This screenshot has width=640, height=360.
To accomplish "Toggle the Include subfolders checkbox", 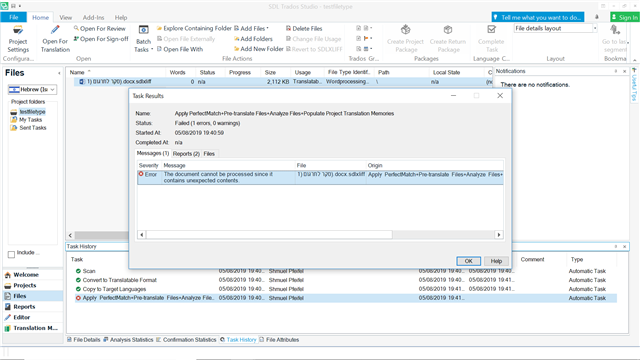I will (x=11, y=254).
